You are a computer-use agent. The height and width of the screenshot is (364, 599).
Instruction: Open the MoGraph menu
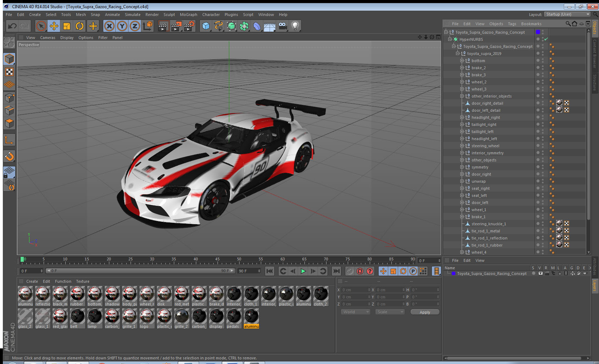(188, 15)
